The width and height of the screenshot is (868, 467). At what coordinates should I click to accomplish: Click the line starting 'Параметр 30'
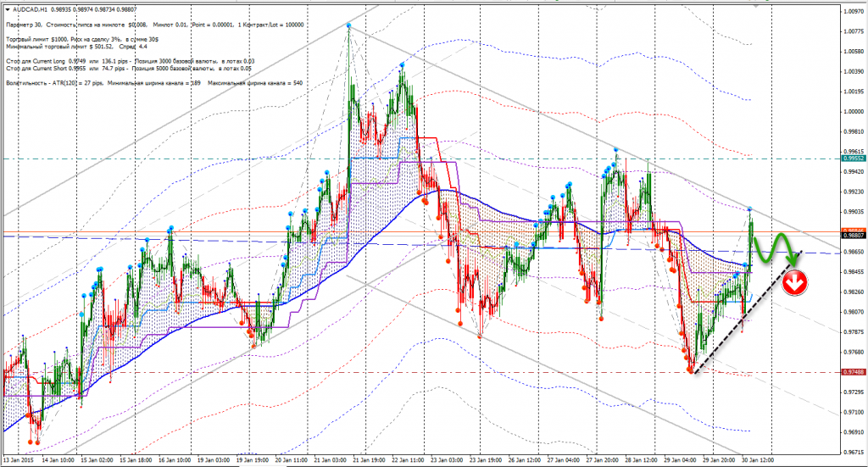tap(155, 25)
